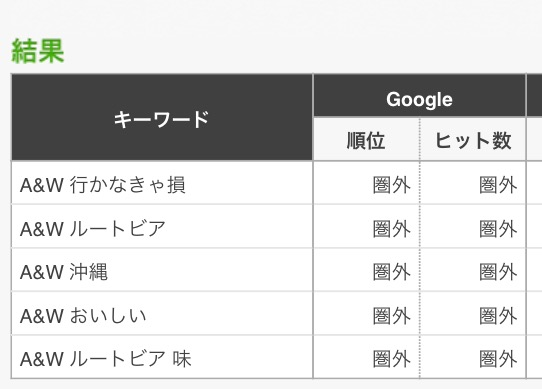The image size is (542, 389).
Task: Click ヒット数 value for A&W 沖縄
Action: (498, 272)
